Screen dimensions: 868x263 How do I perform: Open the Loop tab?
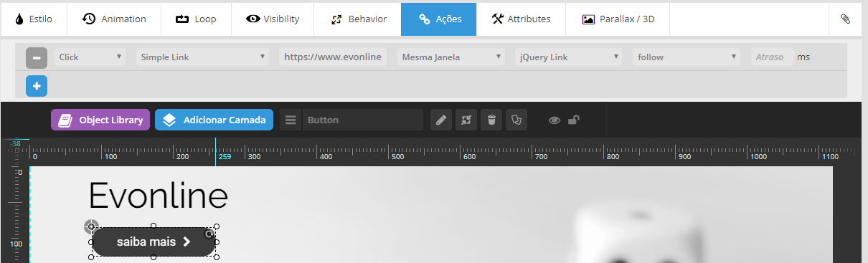point(196,19)
